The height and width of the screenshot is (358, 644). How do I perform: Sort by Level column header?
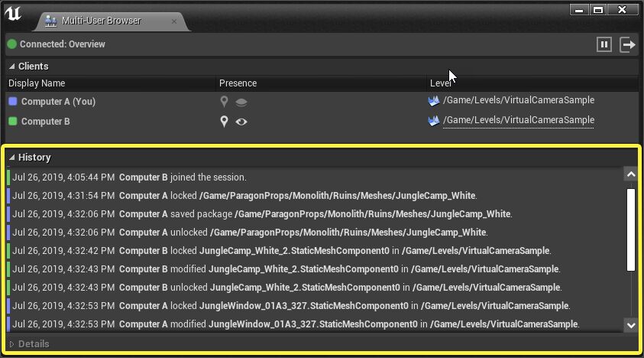(532, 83)
